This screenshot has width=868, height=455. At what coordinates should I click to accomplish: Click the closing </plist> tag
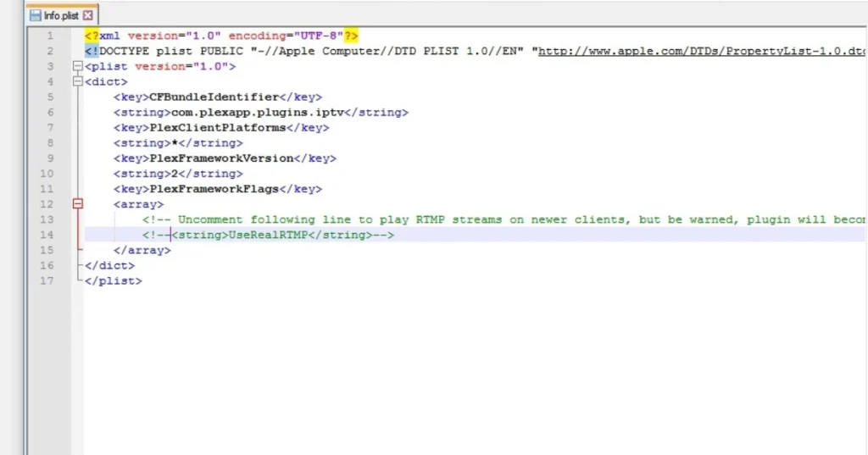coord(113,280)
